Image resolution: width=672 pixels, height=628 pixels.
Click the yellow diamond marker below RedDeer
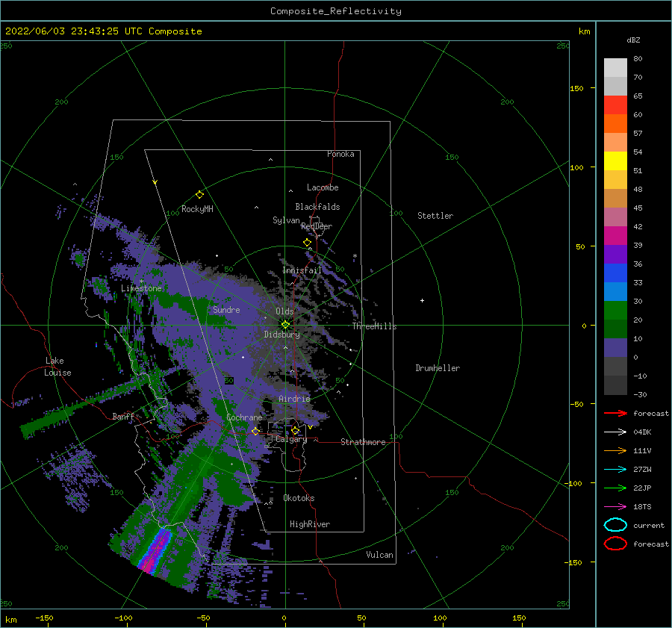(307, 243)
